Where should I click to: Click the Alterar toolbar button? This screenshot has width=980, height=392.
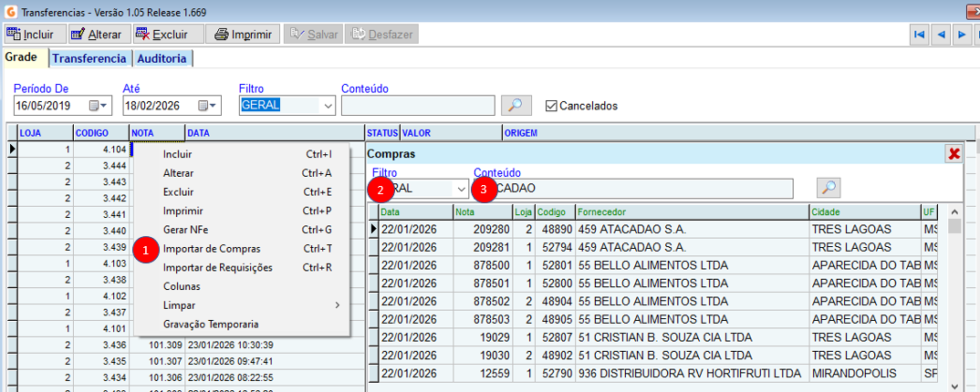[x=97, y=35]
